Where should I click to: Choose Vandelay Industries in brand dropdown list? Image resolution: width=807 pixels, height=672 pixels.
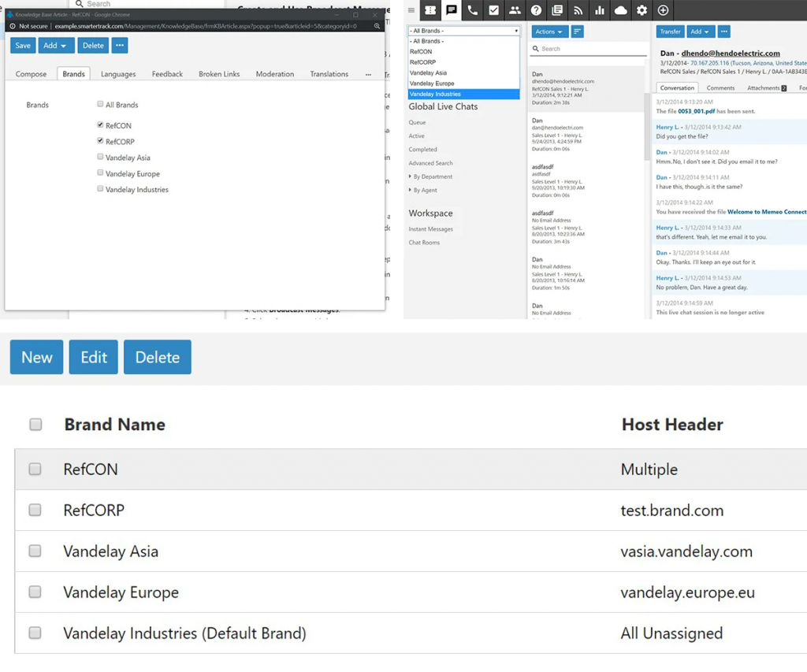pos(463,95)
